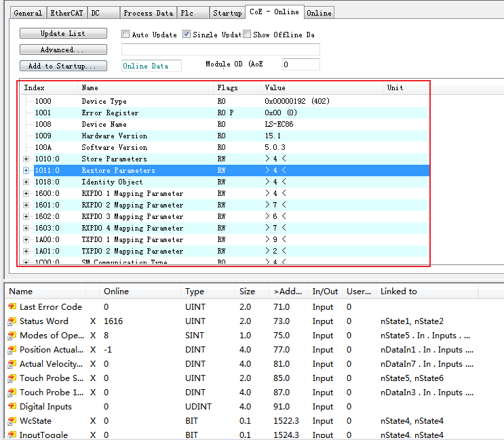Click the Size column header
504x440 pixels.
pos(252,292)
